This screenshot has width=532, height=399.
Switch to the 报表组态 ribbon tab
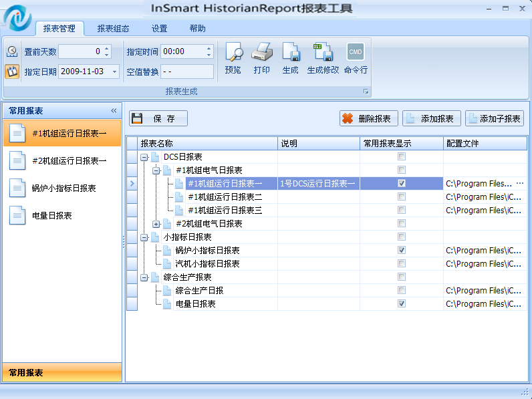click(x=114, y=29)
